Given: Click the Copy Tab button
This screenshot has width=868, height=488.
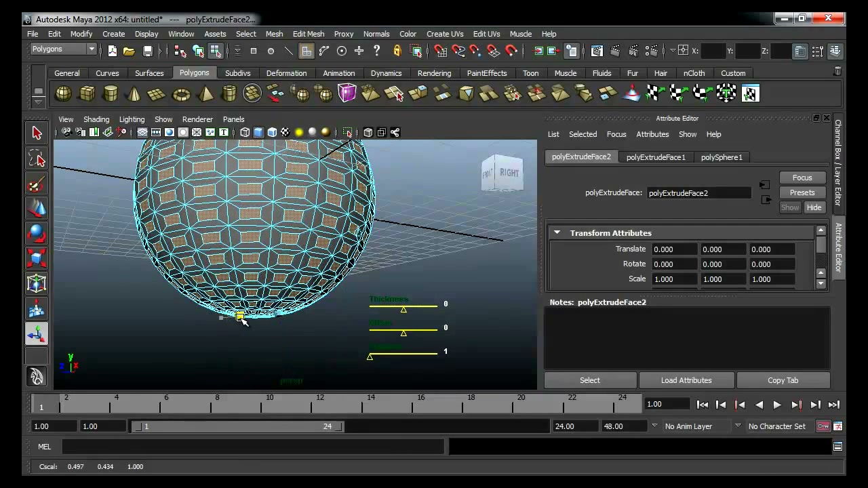Looking at the screenshot, I should point(783,380).
